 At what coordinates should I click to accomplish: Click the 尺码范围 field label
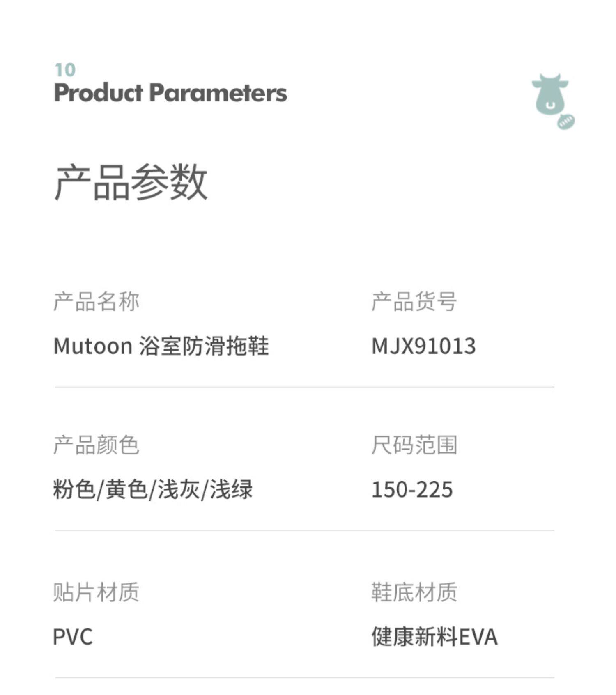(x=414, y=445)
